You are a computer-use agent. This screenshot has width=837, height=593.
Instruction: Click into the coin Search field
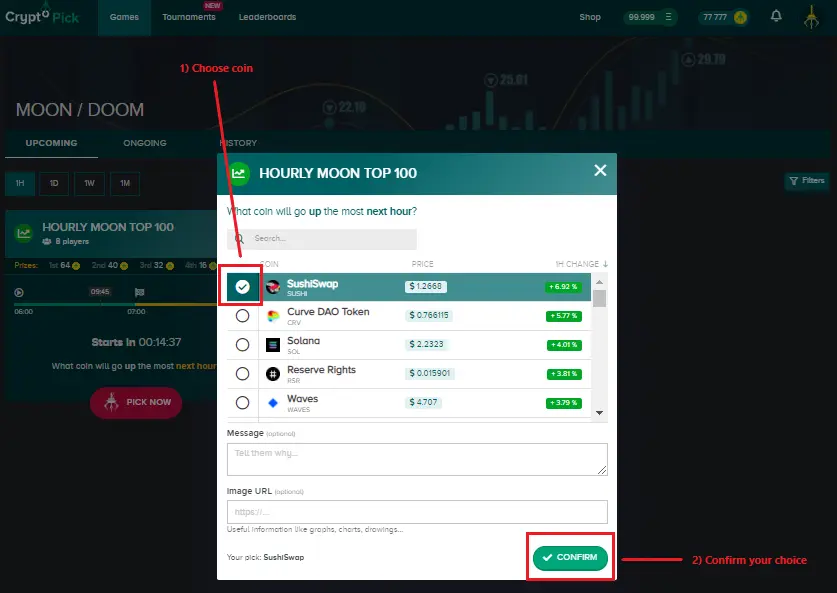pyautogui.click(x=322, y=239)
